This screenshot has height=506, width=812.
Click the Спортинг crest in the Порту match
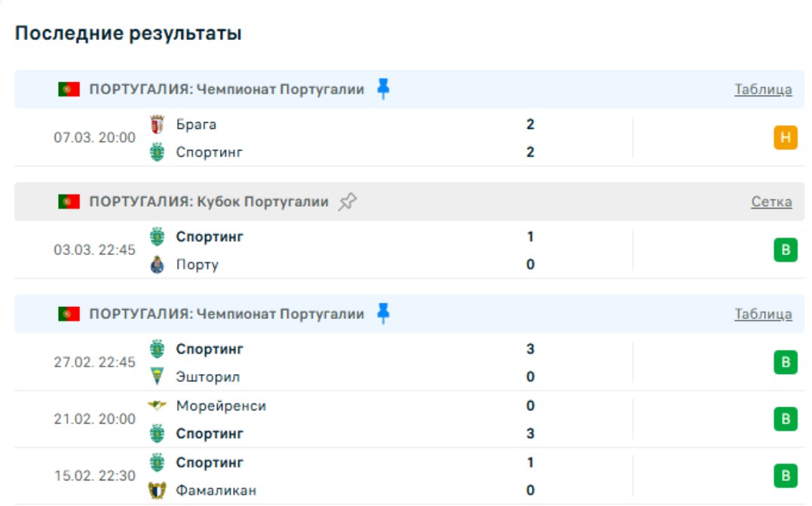[x=157, y=237]
